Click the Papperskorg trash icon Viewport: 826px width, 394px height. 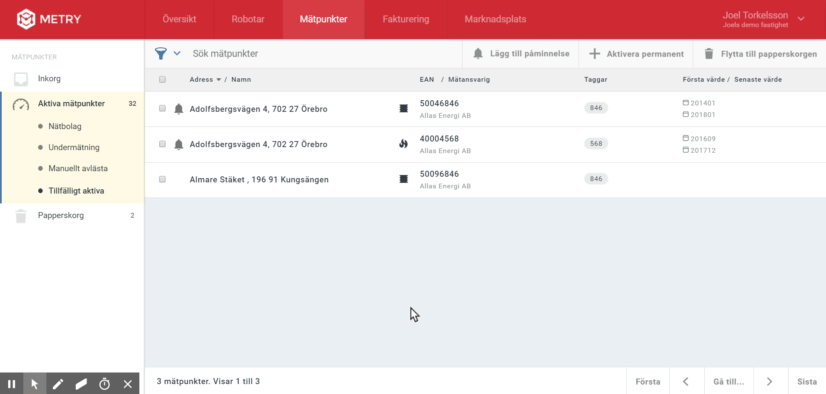(x=21, y=216)
